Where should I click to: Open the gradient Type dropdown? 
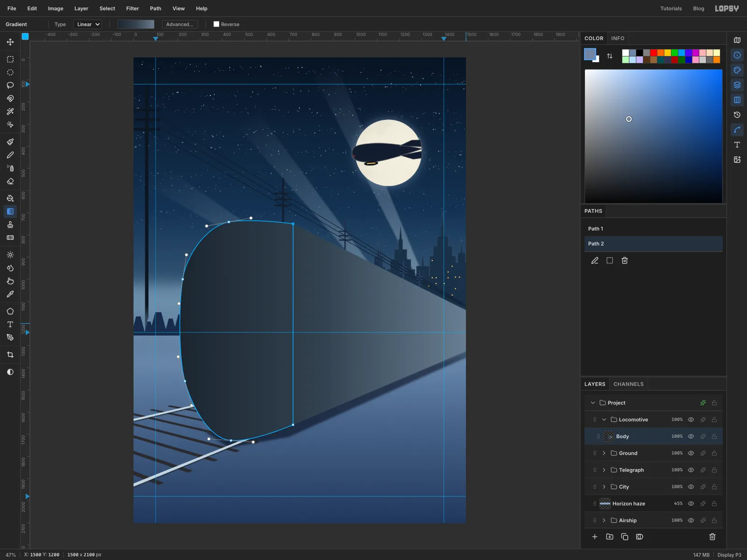pyautogui.click(x=87, y=24)
